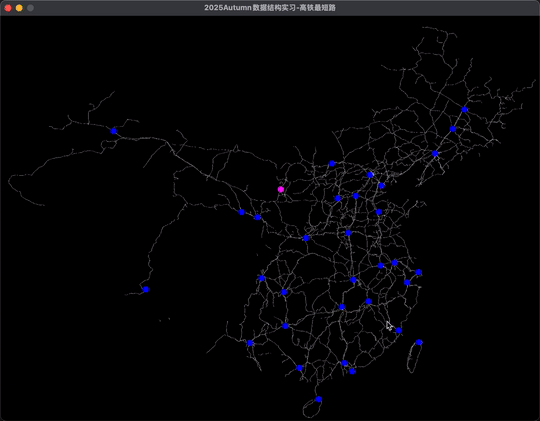Click the Chengdu node northwest of Chongqing
540x421 pixels.
[262, 278]
